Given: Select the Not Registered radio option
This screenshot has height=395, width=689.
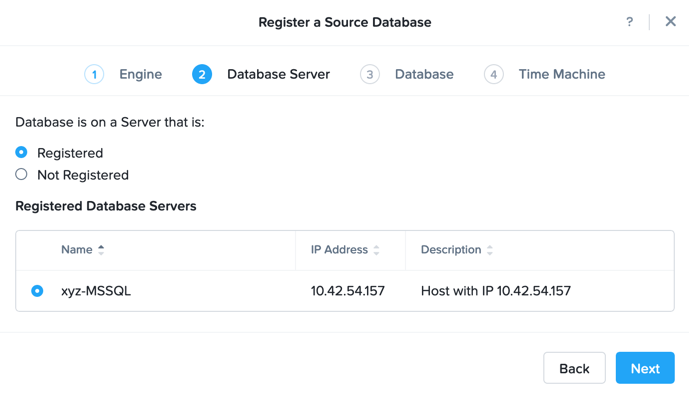Looking at the screenshot, I should pos(21,174).
